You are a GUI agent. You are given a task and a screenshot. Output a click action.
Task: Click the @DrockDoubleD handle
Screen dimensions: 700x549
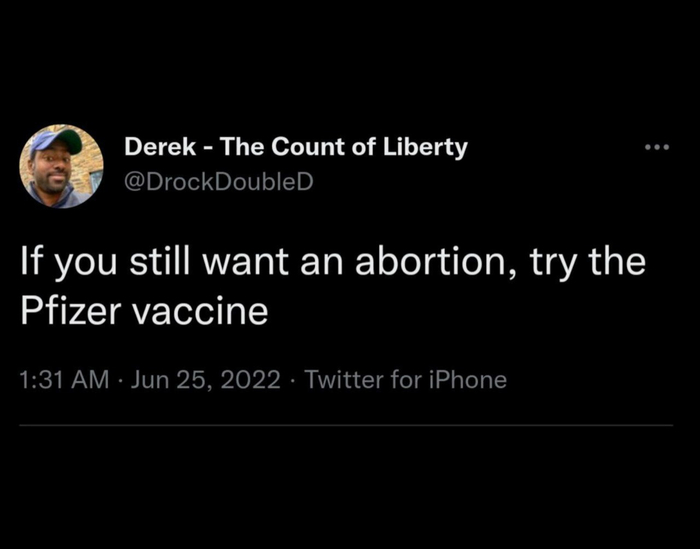coord(219,182)
